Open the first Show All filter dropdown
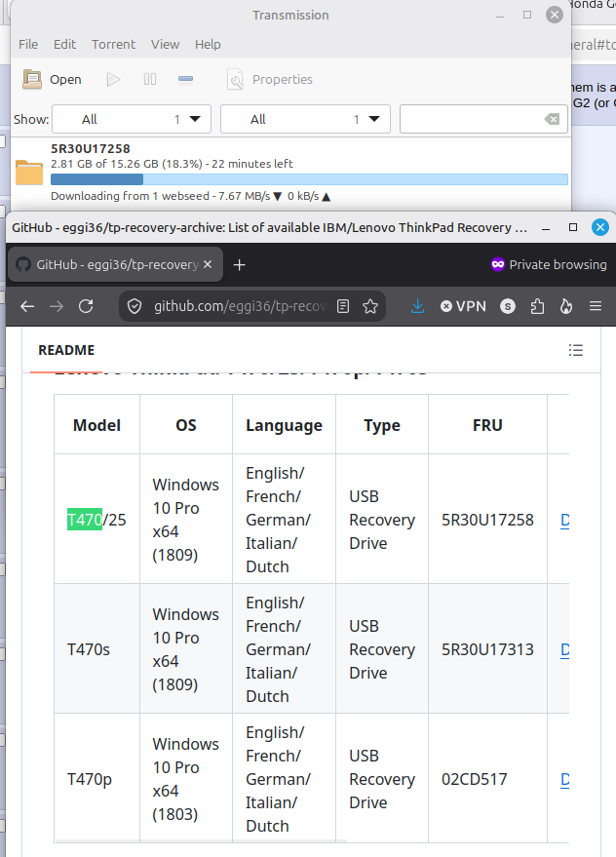Viewport: 616px width, 857px height. [132, 119]
